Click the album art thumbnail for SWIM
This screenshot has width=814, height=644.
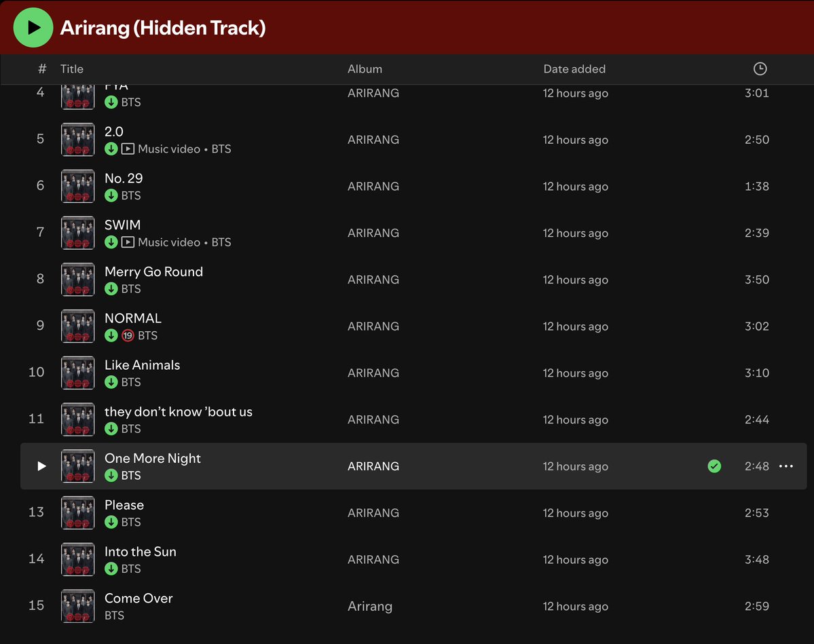point(78,233)
